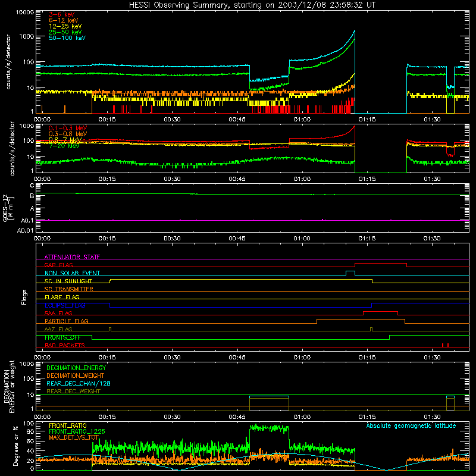This screenshot has width=476, height=476.
Task: Click the red 3-6 keV legend label
Action: 62,14
